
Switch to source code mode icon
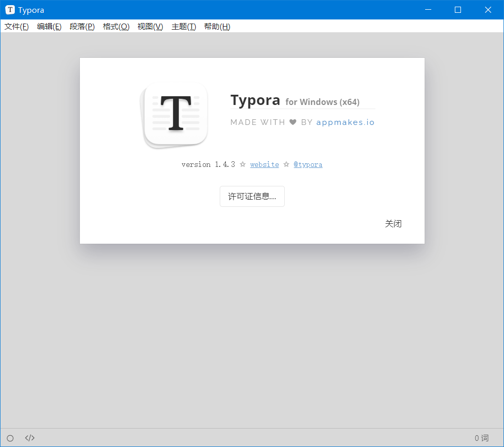coord(30,438)
